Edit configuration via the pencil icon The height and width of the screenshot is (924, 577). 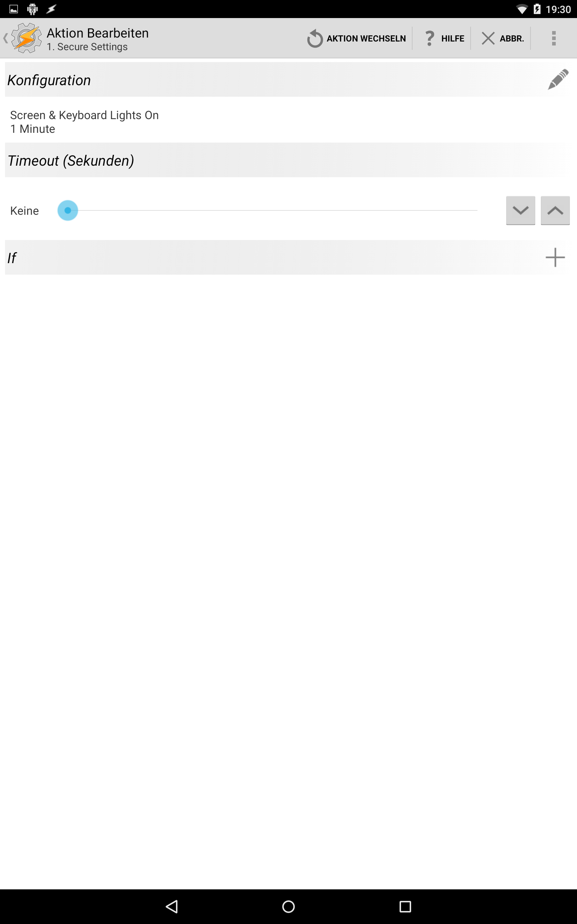[x=558, y=79]
